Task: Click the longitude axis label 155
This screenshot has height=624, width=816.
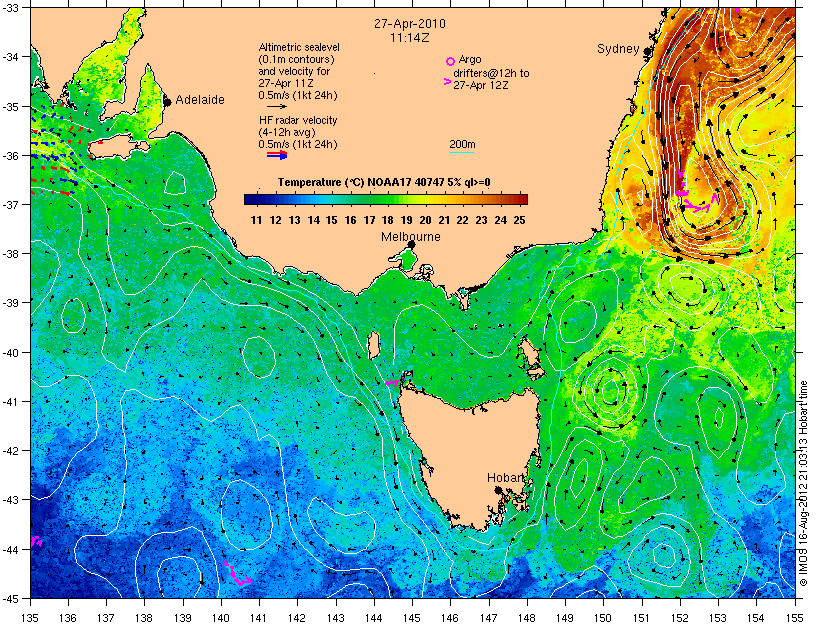Action: [x=795, y=618]
